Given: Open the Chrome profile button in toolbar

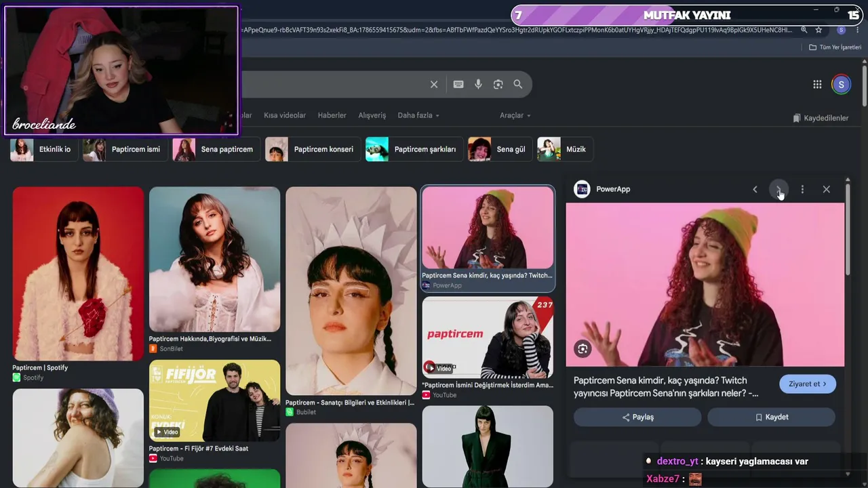Looking at the screenshot, I should click(841, 30).
